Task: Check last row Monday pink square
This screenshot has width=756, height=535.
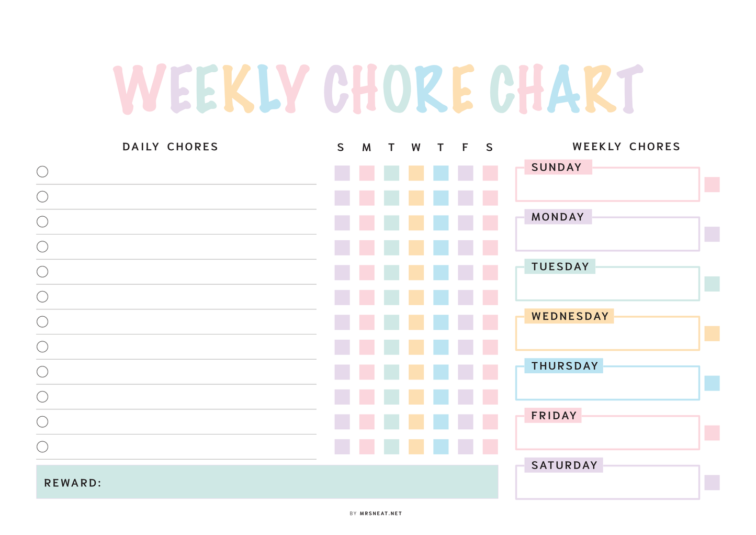Action: [367, 447]
